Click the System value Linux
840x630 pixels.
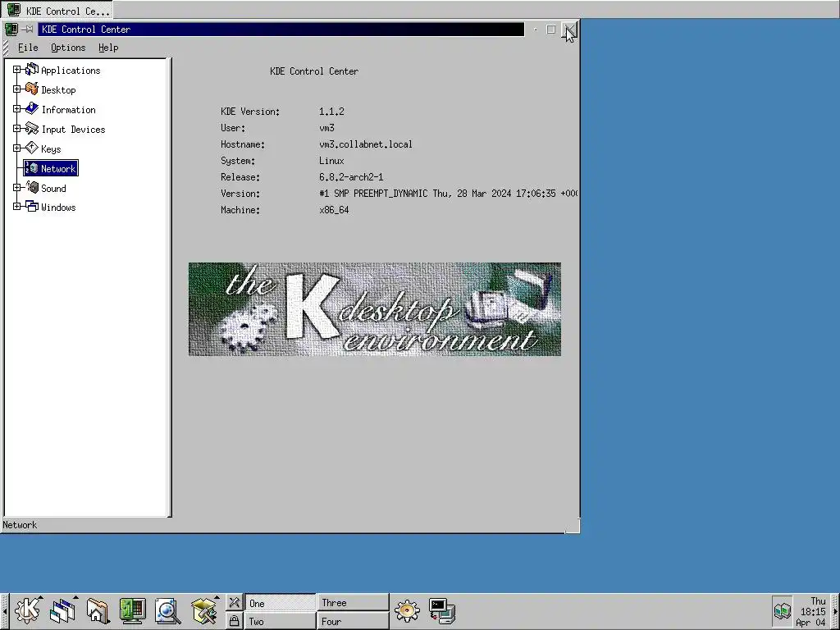point(331,161)
